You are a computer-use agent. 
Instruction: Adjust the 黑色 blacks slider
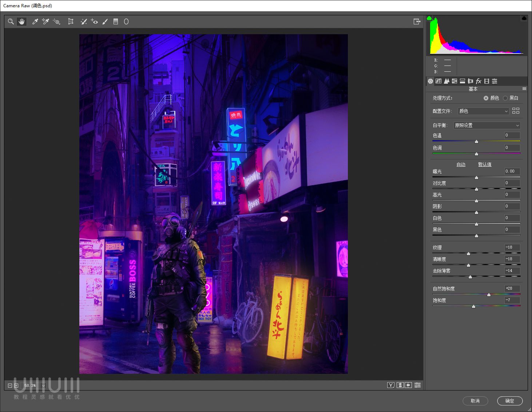[x=476, y=235]
